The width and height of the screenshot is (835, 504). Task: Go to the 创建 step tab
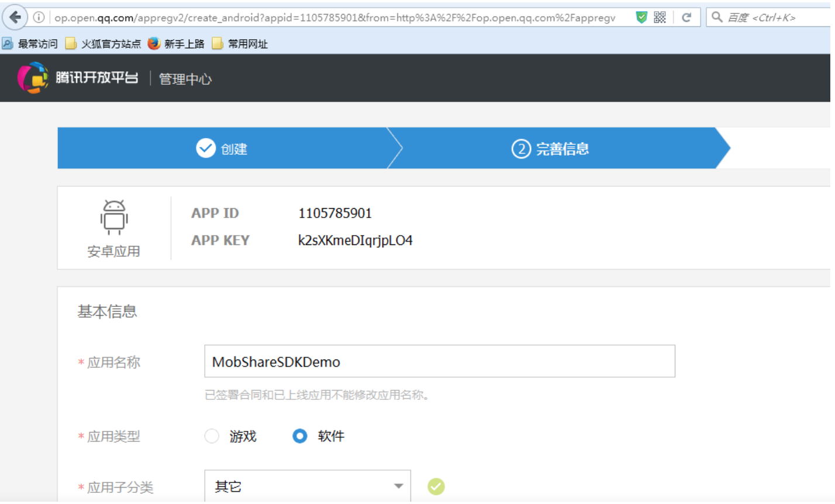(x=222, y=149)
